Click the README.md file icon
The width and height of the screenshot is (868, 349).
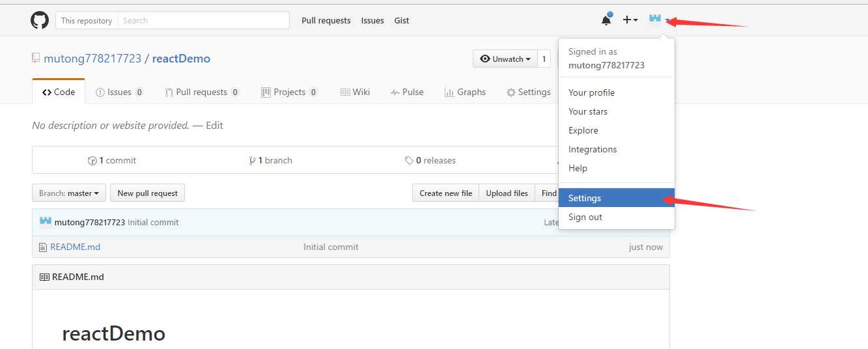(x=44, y=247)
